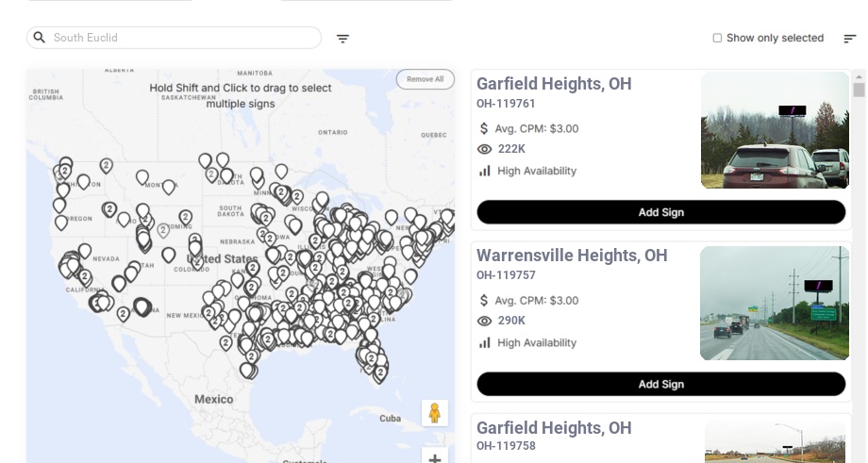Click the search magnifier icon
Image resolution: width=868 pixels, height=463 pixels.
coord(40,38)
